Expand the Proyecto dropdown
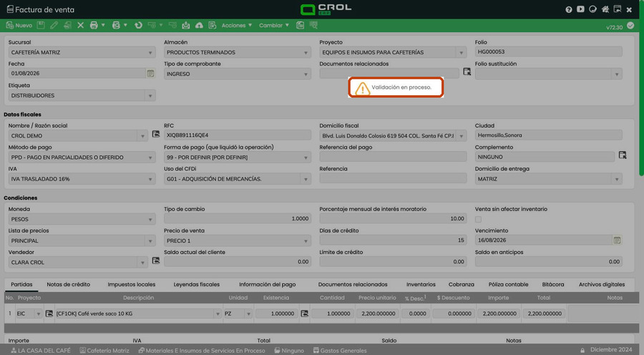644x355 pixels. pos(462,52)
